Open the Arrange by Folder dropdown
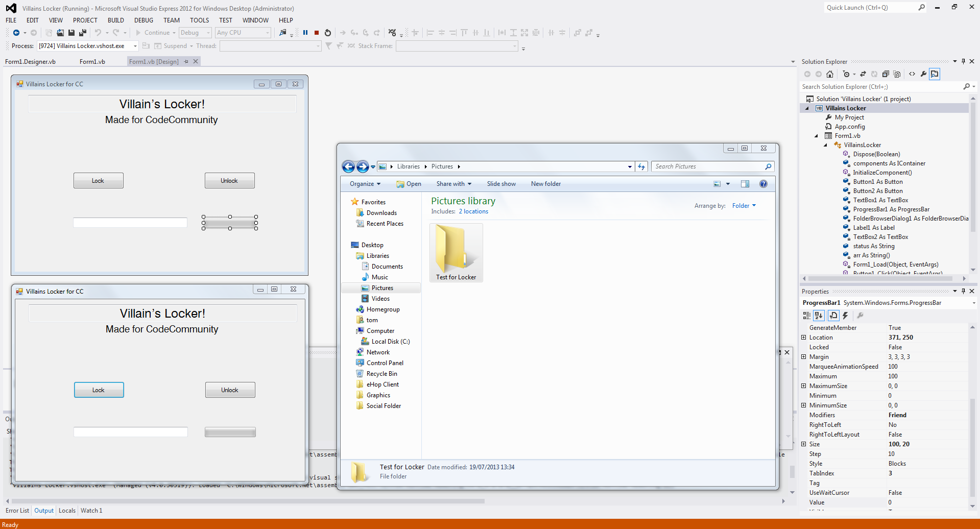Screen dimensions: 980x529 click(744, 206)
